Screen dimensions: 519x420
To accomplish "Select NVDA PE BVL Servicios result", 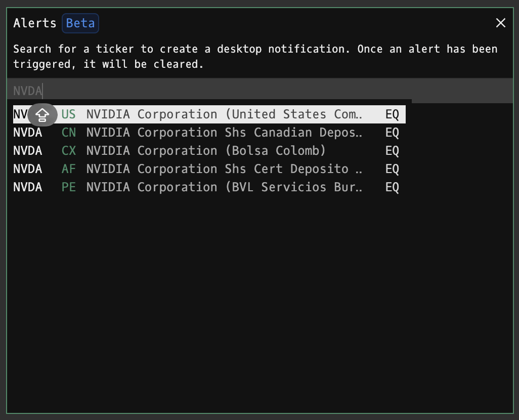I will (x=209, y=187).
